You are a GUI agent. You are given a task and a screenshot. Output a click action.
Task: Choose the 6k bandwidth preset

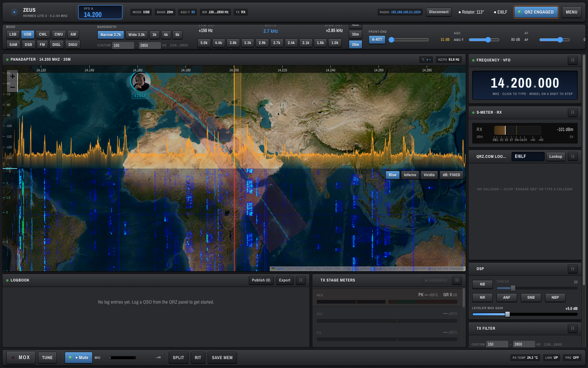(178, 35)
